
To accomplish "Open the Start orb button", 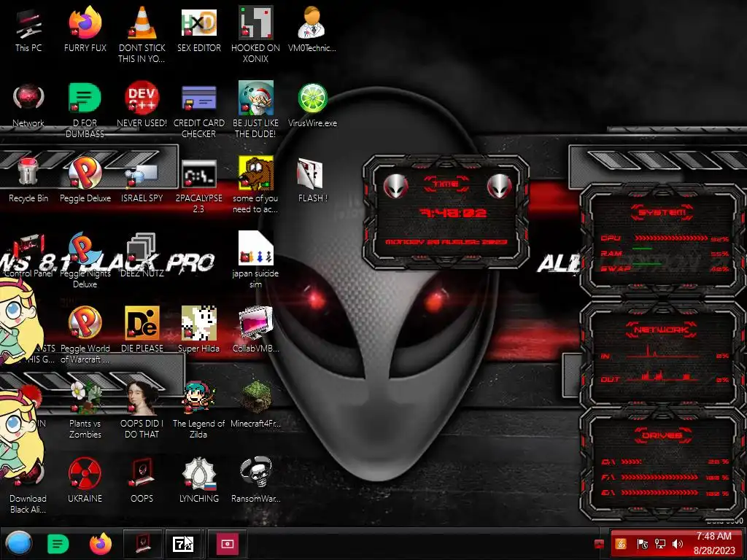I will tap(19, 543).
